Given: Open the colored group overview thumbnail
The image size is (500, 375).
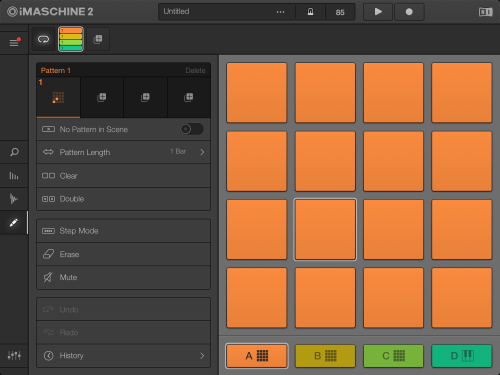Looking at the screenshot, I should (x=71, y=39).
